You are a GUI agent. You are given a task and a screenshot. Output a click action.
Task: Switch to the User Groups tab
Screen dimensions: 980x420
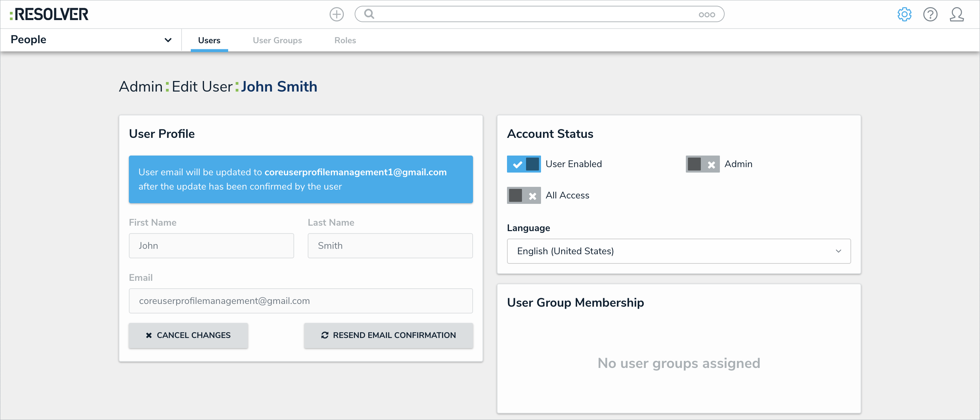[x=277, y=41]
